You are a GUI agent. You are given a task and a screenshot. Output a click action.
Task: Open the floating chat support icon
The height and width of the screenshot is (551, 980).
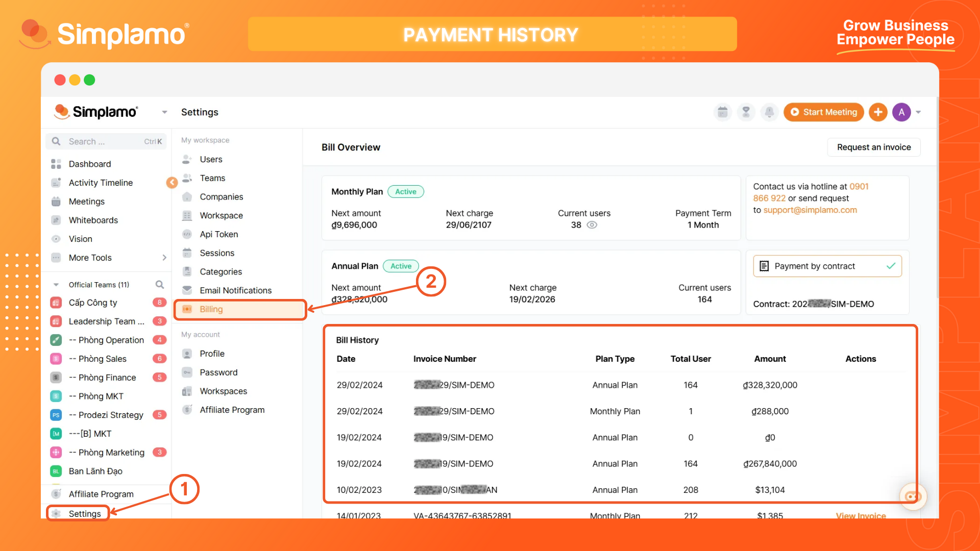tap(913, 496)
